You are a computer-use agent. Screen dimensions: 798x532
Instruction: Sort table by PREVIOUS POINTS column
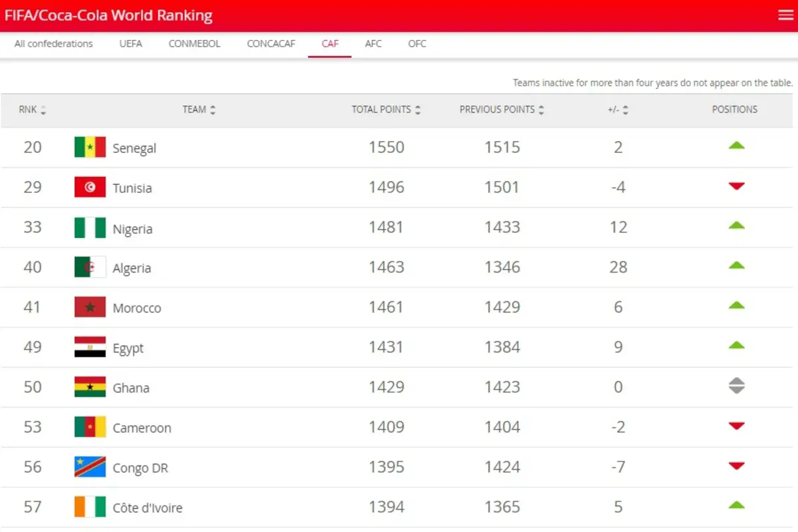tap(502, 110)
